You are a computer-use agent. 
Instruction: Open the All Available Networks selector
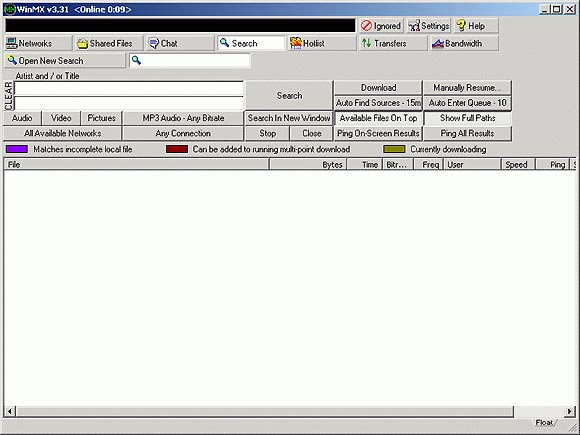(x=63, y=133)
